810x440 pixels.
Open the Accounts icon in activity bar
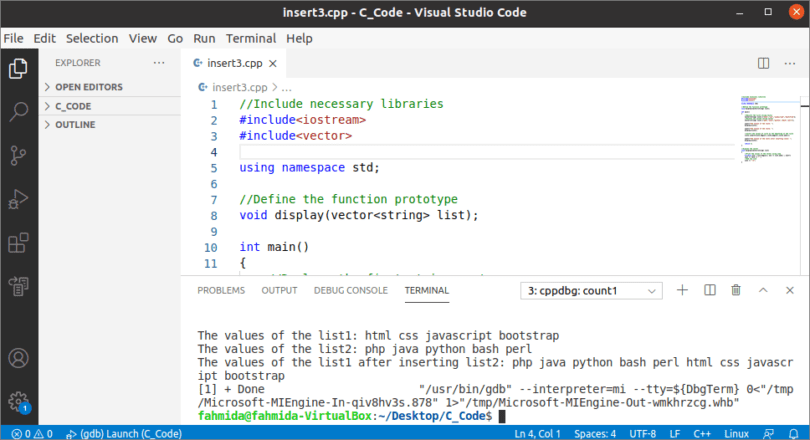click(x=19, y=358)
